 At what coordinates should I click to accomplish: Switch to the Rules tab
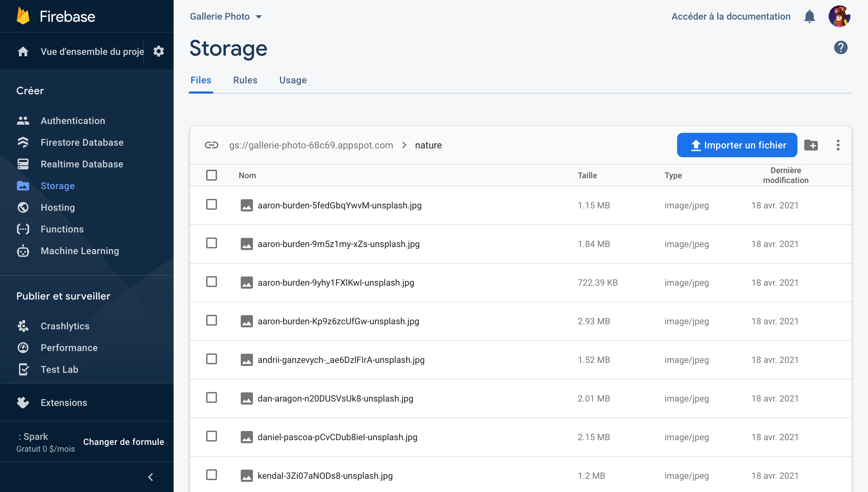click(245, 80)
